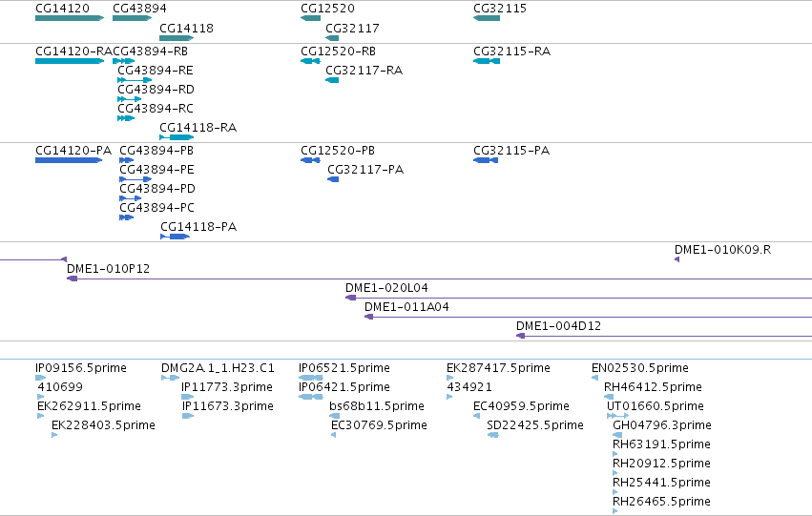Open transcript CG43894-RB
Viewport: 812px width, 516px height.
pyautogui.click(x=124, y=61)
